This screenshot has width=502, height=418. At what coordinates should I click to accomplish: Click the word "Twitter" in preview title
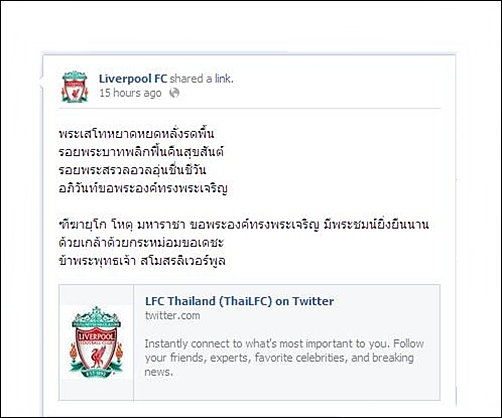pos(313,301)
